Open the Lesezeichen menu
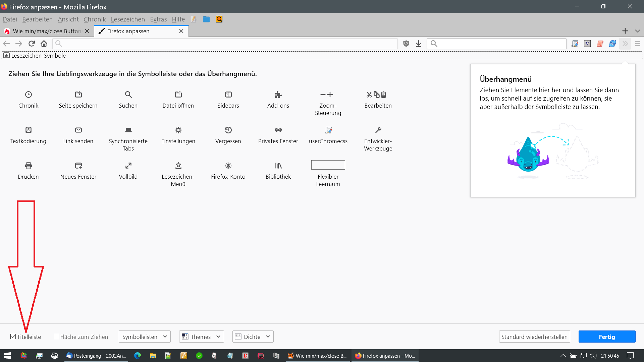This screenshot has height=362, width=644. click(128, 19)
